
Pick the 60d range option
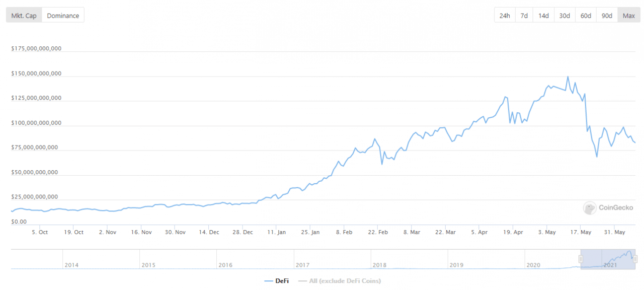(586, 16)
